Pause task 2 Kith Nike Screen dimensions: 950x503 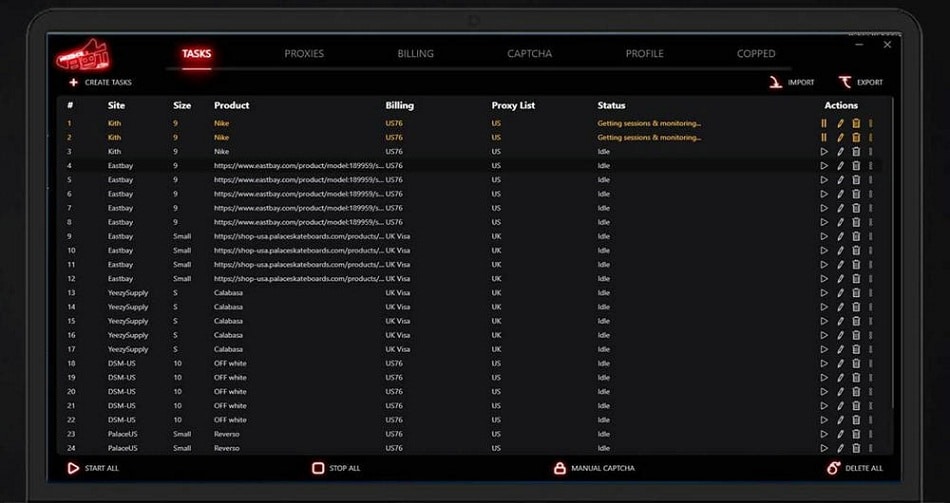tap(823, 138)
